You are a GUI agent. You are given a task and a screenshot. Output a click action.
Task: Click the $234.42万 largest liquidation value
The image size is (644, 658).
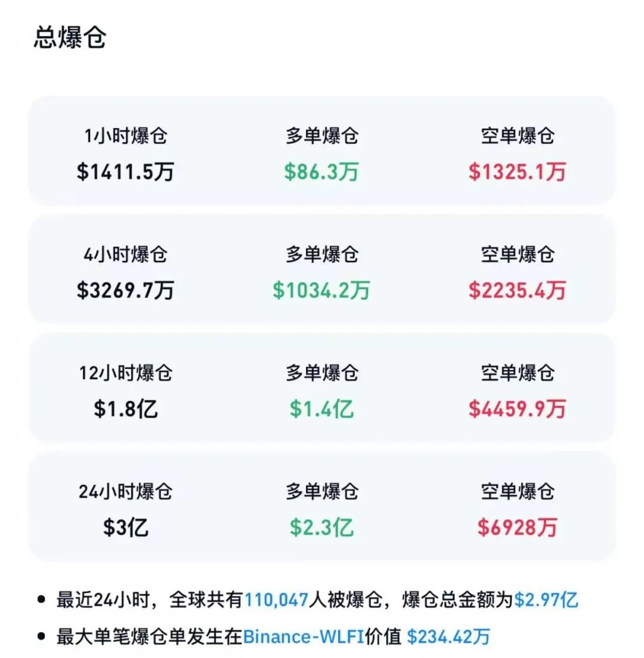coord(448,636)
